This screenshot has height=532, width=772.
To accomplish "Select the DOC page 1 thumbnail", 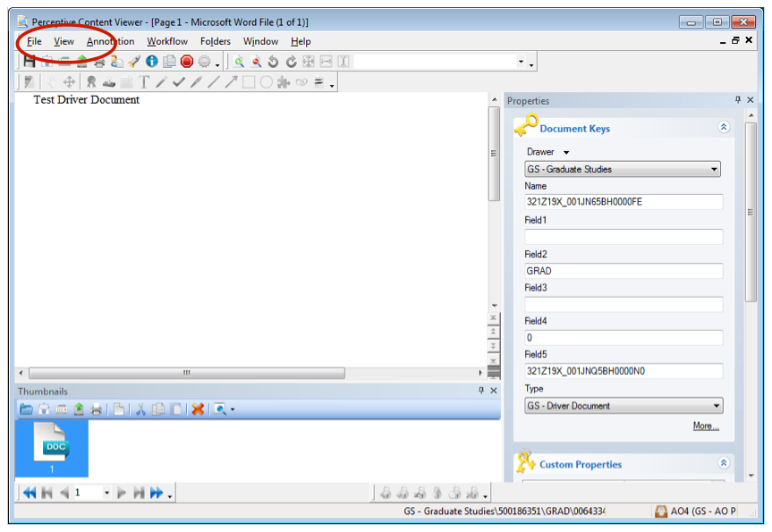I will click(x=52, y=447).
